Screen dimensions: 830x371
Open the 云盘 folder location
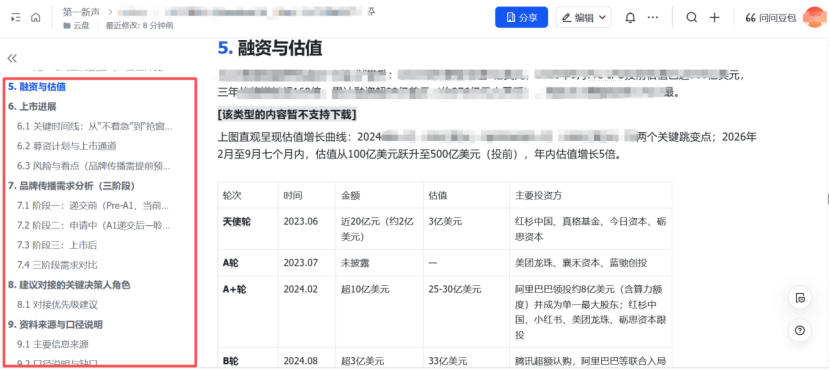point(76,25)
